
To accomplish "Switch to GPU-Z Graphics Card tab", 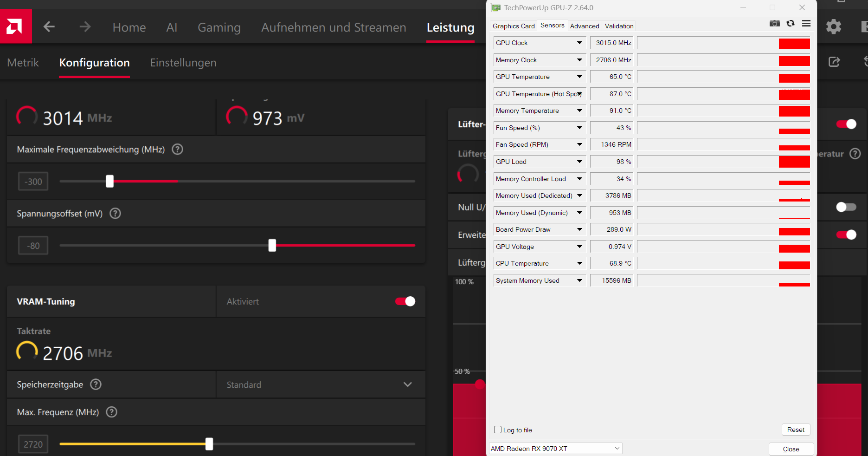I will coord(514,26).
